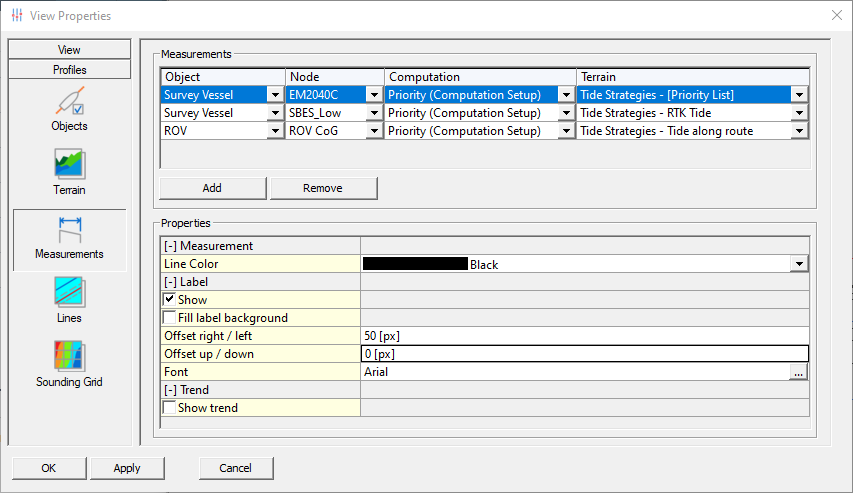Open the Lines settings icon
This screenshot has height=493, width=853.
[69, 294]
